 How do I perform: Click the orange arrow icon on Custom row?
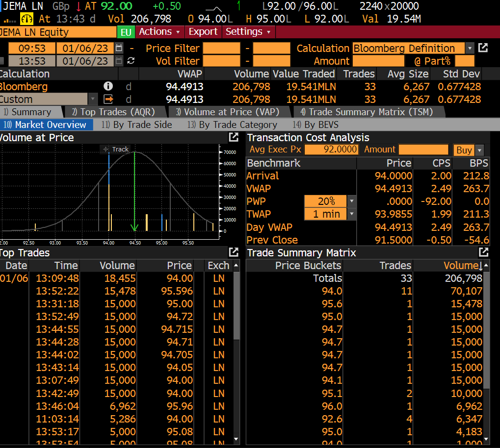click(x=108, y=100)
